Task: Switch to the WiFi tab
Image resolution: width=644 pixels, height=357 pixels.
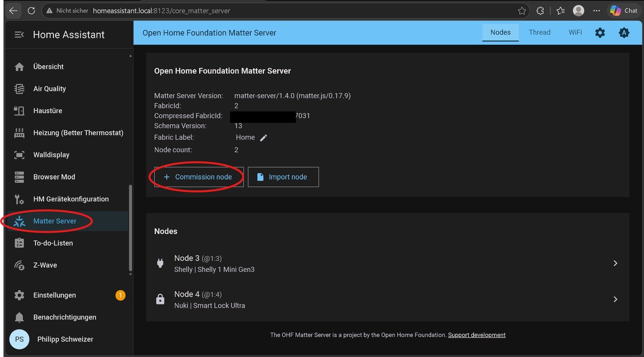Action: point(575,33)
